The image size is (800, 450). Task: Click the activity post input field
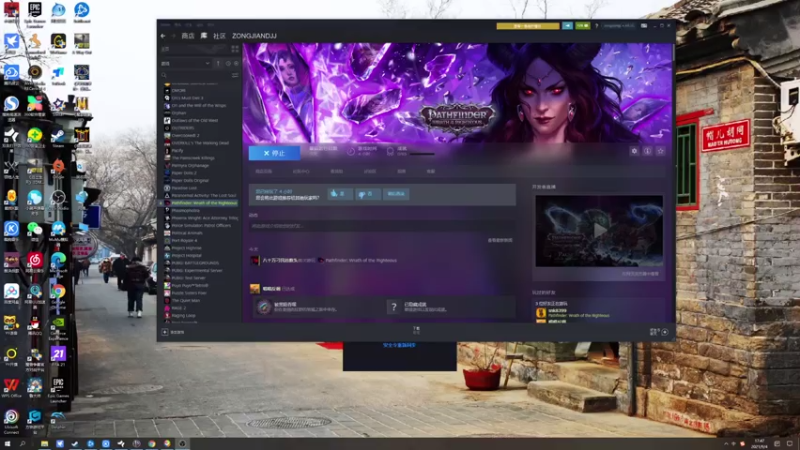click(382, 226)
